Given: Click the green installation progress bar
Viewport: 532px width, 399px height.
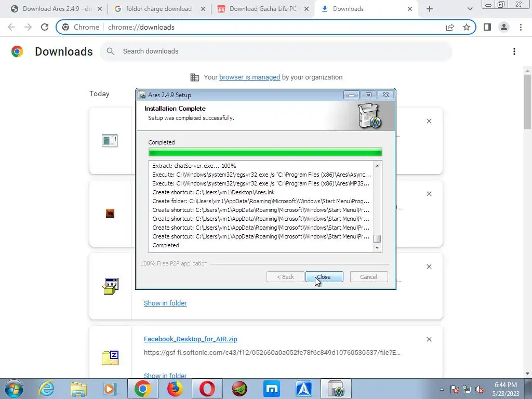Looking at the screenshot, I should tap(265, 152).
